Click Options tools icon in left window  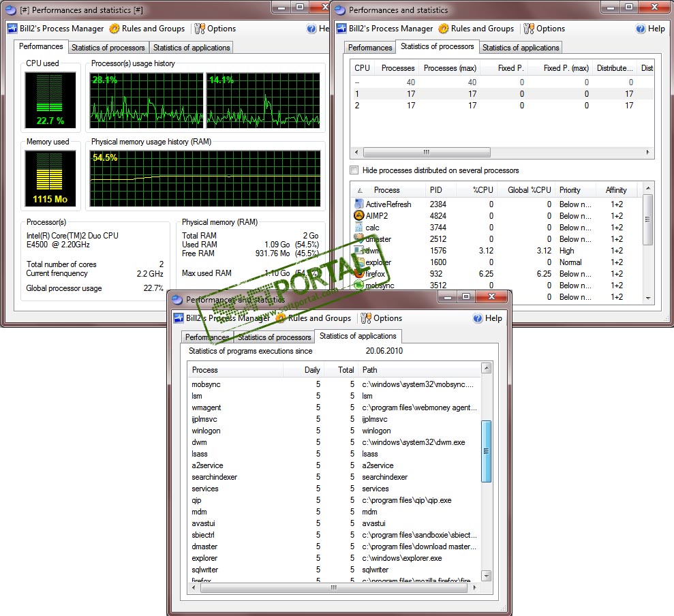click(200, 29)
